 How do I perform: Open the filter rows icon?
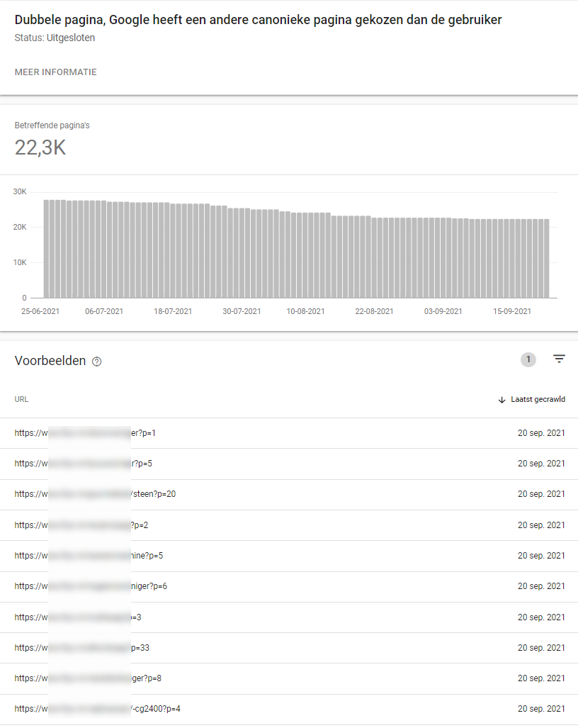pyautogui.click(x=559, y=359)
